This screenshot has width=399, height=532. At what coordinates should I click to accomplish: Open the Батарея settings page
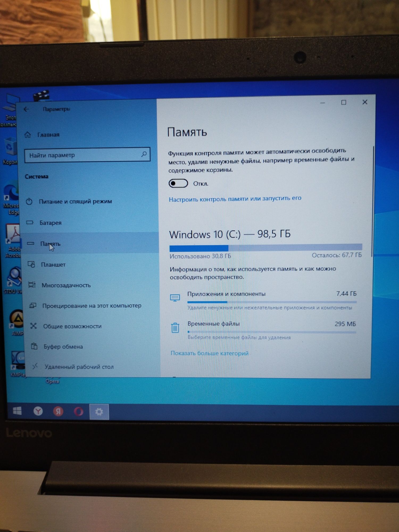50,223
